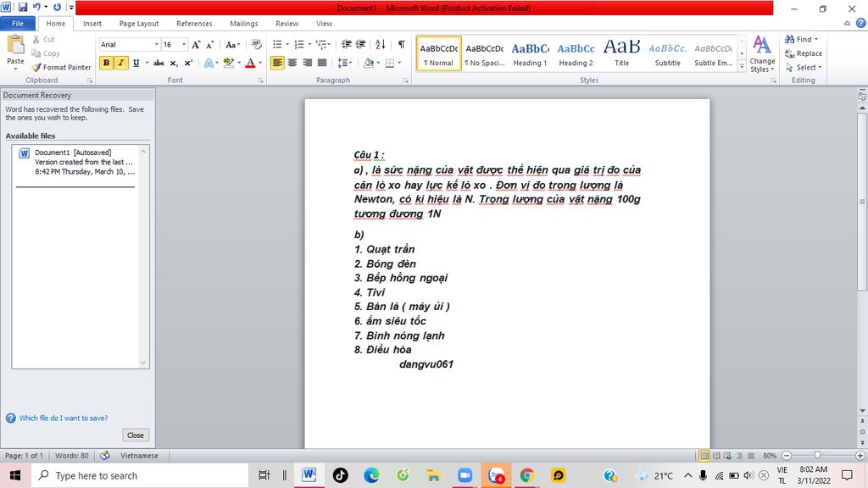Screen dimensions: 868x488
Task: Center align the paragraph
Action: point(292,63)
